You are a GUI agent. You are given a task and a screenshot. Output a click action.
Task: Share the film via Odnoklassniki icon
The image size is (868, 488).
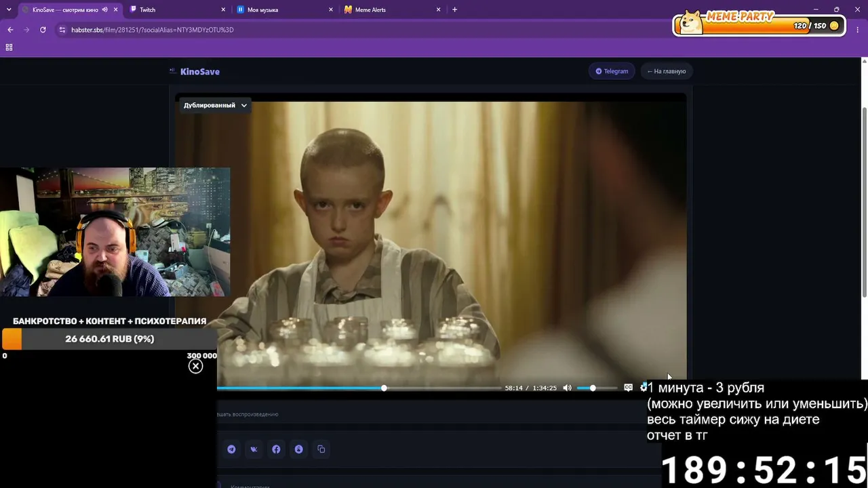tap(299, 449)
